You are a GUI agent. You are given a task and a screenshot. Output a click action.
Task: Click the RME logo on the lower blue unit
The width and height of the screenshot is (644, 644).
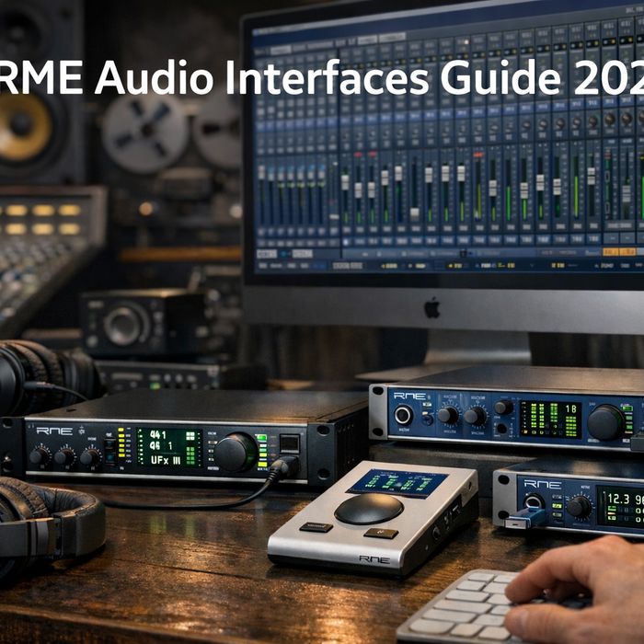tap(542, 484)
